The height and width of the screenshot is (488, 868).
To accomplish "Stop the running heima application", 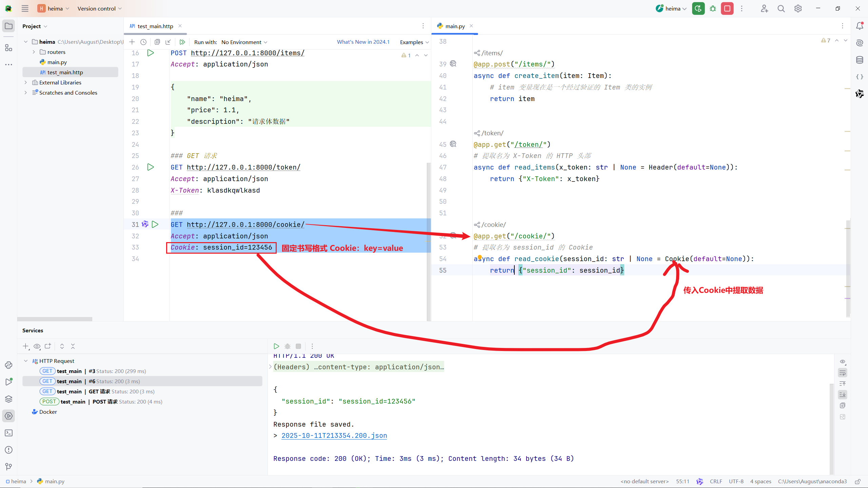I will (727, 9).
